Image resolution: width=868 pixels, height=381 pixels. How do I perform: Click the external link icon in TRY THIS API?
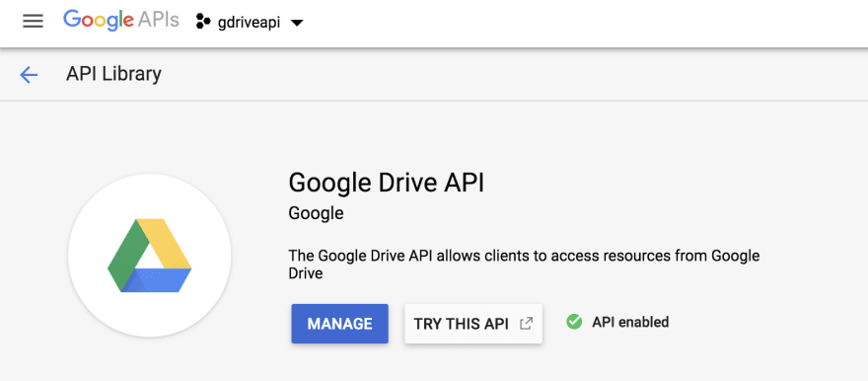tap(527, 324)
